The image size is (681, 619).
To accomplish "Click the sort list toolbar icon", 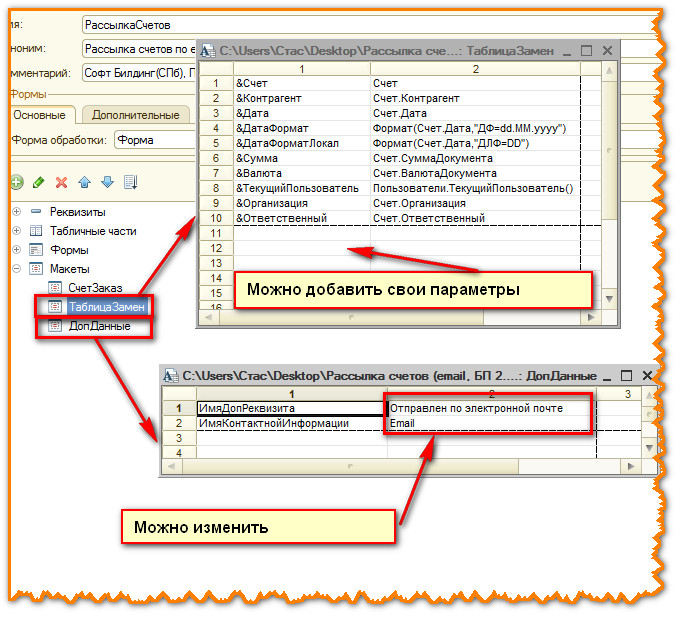I will click(131, 183).
